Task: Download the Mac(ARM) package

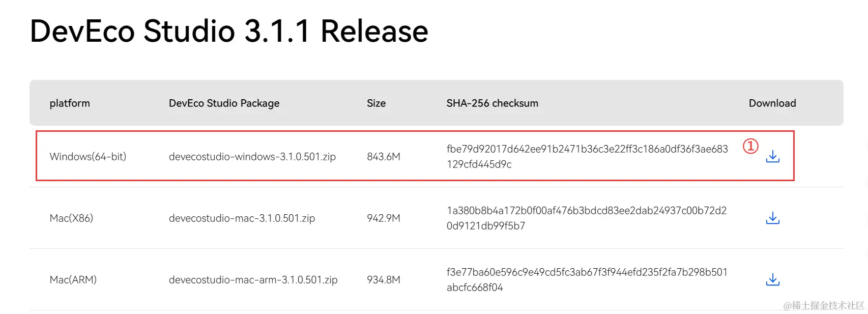Action: [x=772, y=279]
